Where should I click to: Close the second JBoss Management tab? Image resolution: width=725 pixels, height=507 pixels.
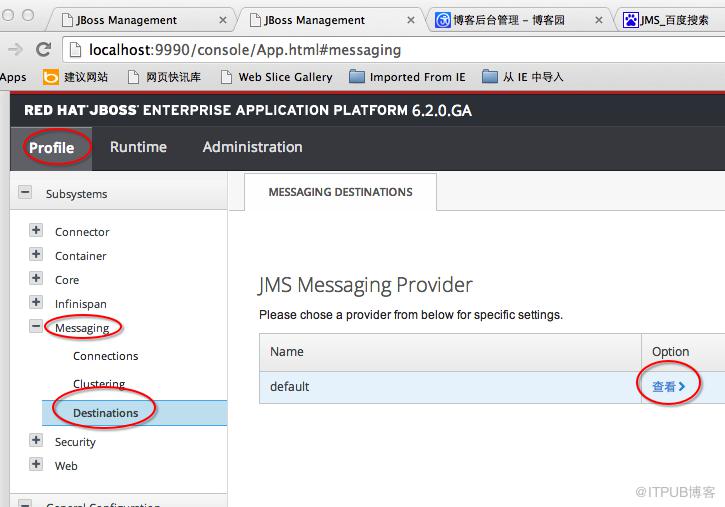pos(411,20)
